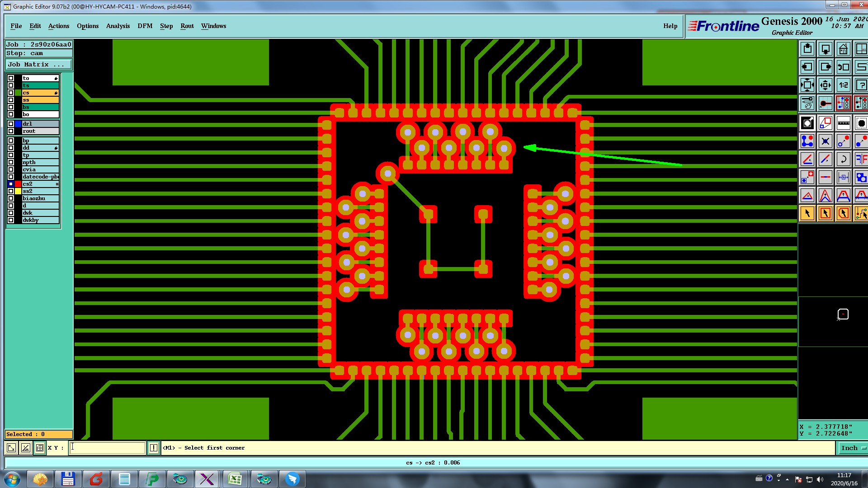The image size is (868, 488).
Task: Click the pan right view icon
Action: [825, 67]
